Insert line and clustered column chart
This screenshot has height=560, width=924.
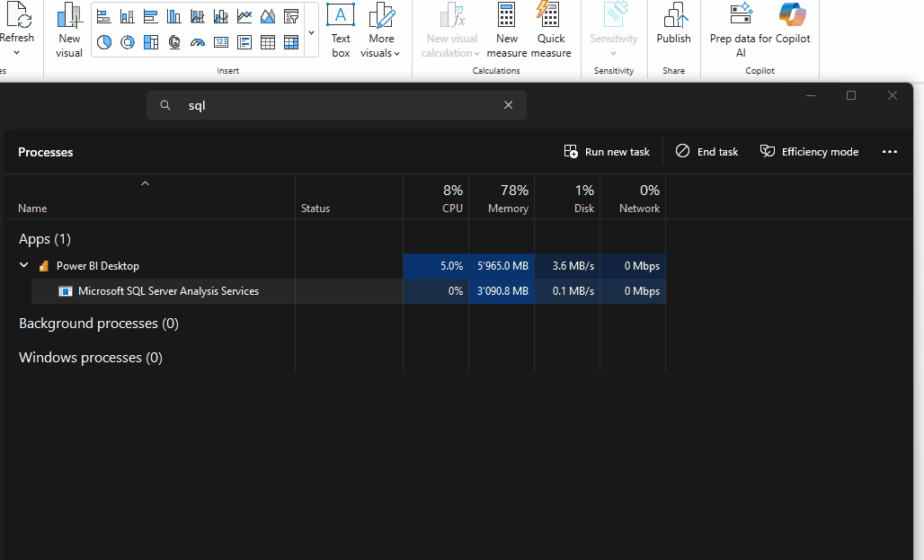tap(221, 16)
